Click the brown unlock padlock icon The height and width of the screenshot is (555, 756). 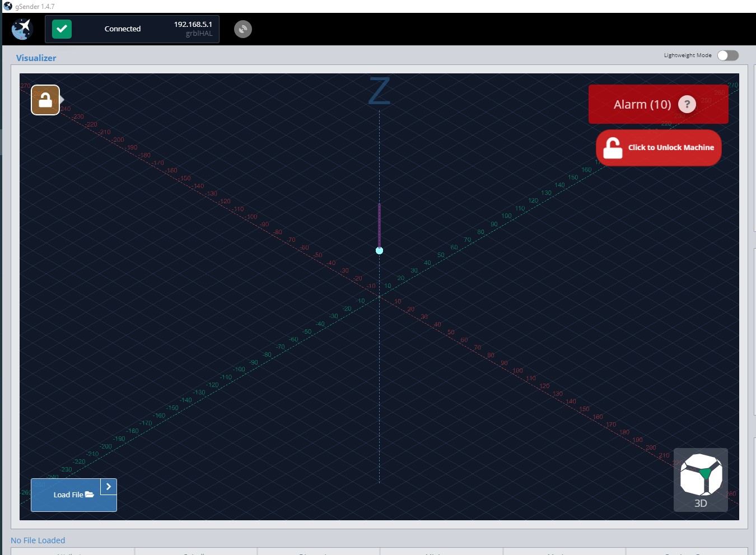point(45,100)
